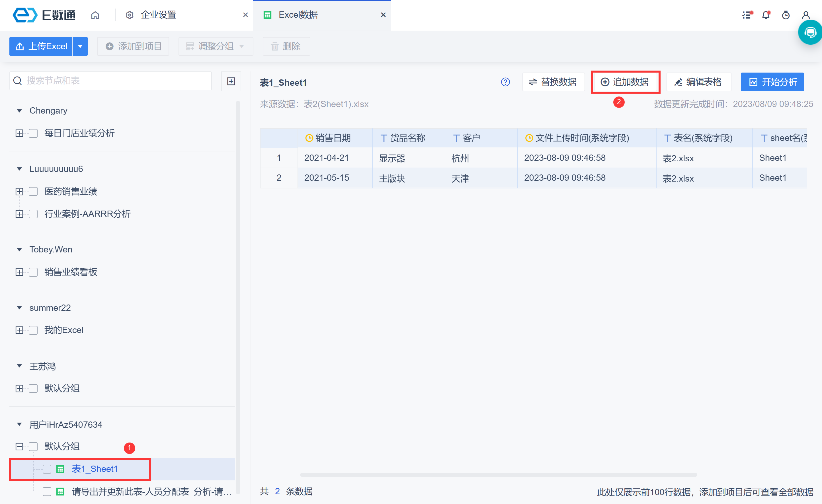The height and width of the screenshot is (504, 822).
Task: Select the Excel数据 tab
Action: pos(298,15)
